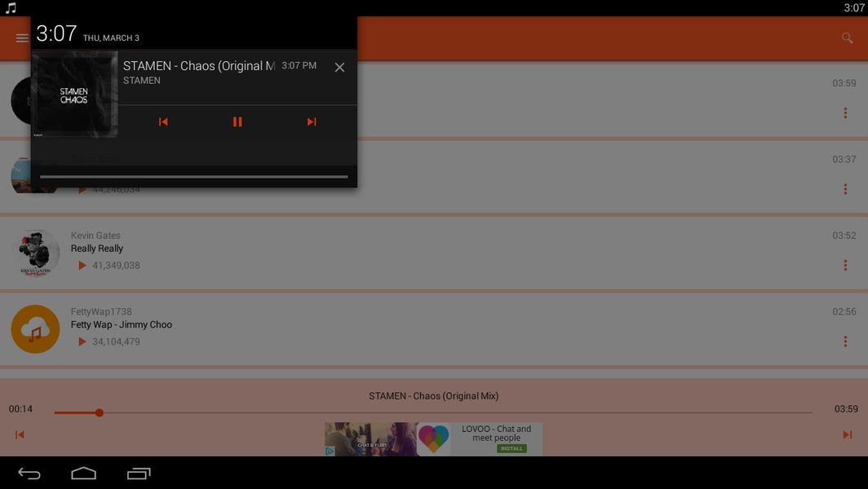Open the LOVOO chat ad banner image
The height and width of the screenshot is (489, 868).
pyautogui.click(x=371, y=439)
